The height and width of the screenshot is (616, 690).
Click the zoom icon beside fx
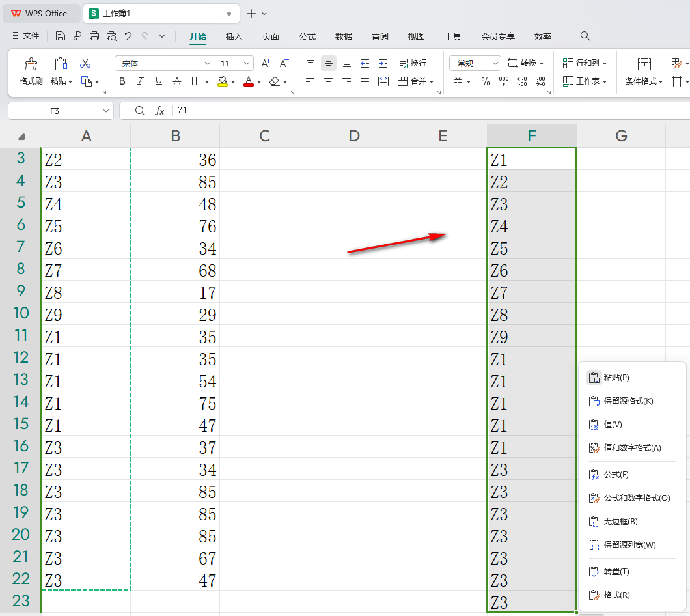pos(139,111)
